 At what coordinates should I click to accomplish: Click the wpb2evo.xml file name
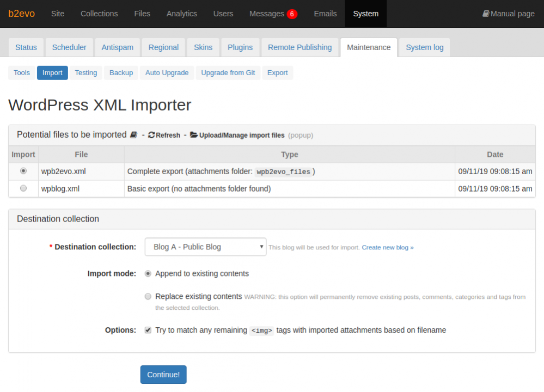pyautogui.click(x=64, y=171)
